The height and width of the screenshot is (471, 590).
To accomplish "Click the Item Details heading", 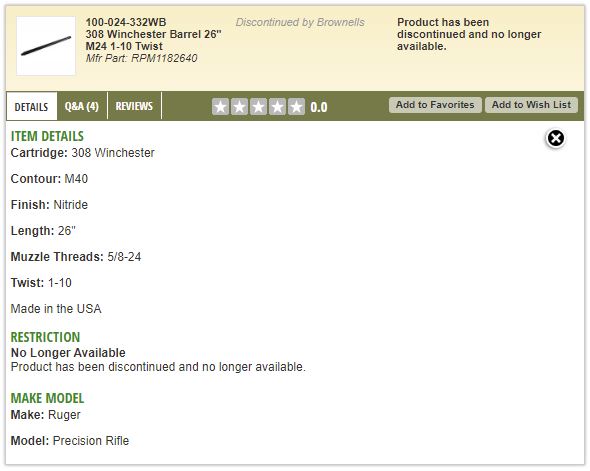I will point(47,136).
